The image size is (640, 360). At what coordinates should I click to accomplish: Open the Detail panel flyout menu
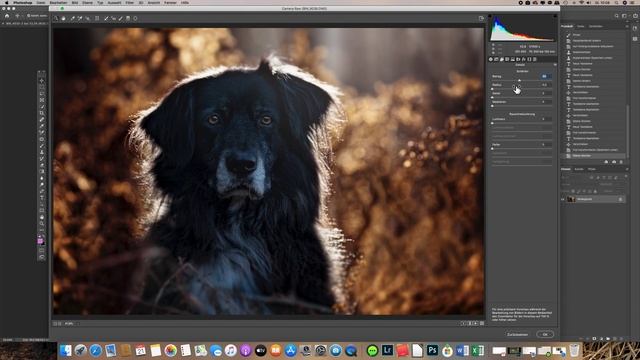555,64
